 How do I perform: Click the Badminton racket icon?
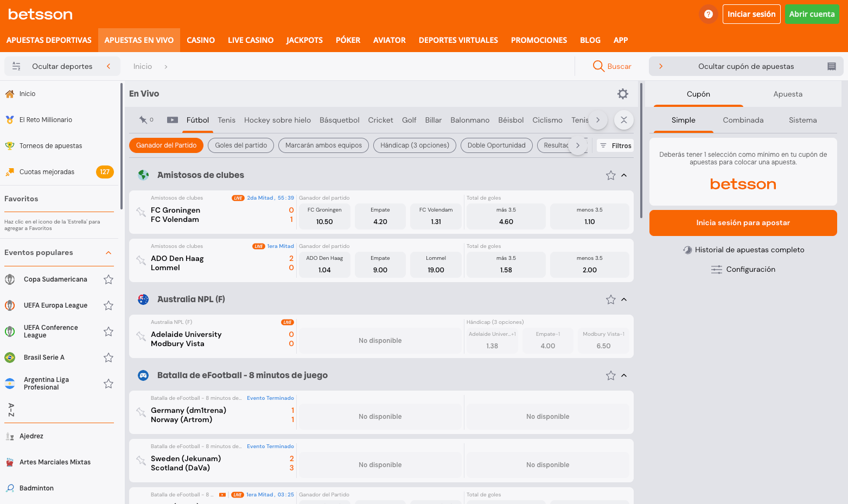pyautogui.click(x=10, y=488)
